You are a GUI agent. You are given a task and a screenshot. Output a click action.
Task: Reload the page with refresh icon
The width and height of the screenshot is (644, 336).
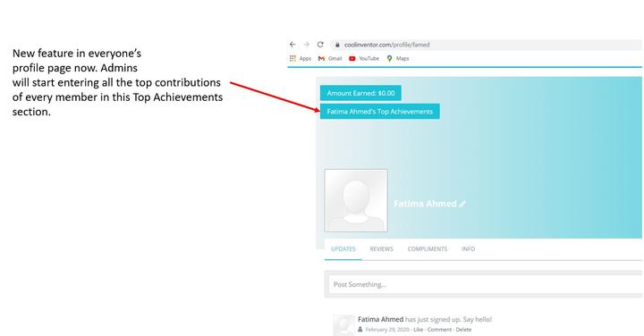pyautogui.click(x=320, y=45)
